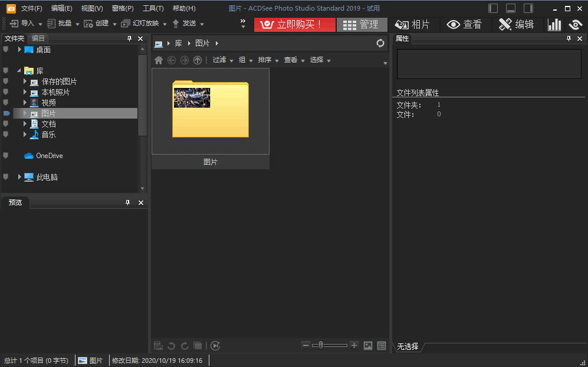This screenshot has height=367, width=588.
Task: Select 本机照片 in folder tree
Action: pos(55,92)
